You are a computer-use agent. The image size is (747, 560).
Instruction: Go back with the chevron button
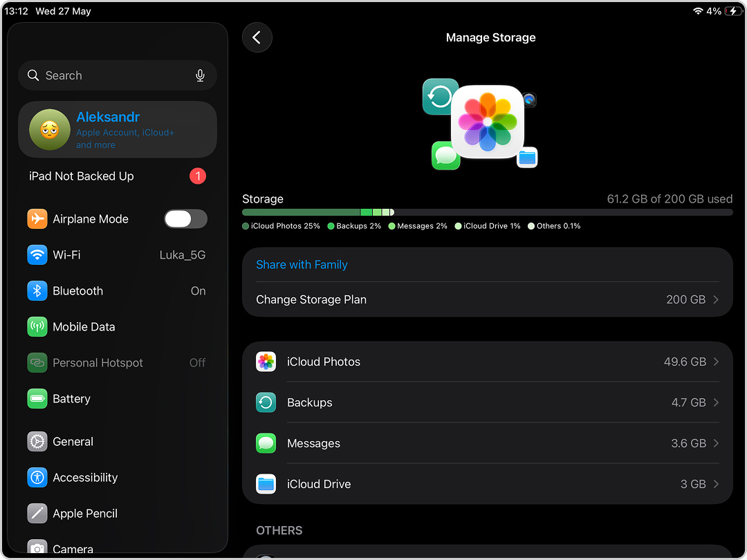point(257,37)
